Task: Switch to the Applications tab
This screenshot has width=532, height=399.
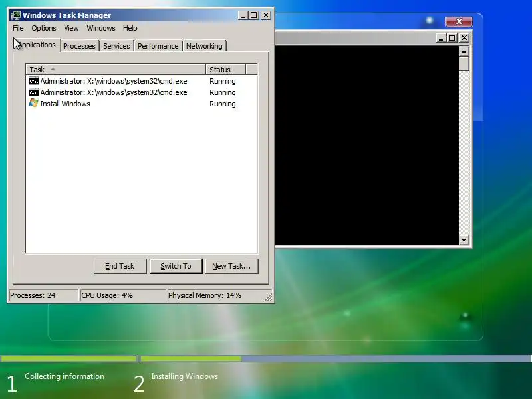Action: coord(37,45)
